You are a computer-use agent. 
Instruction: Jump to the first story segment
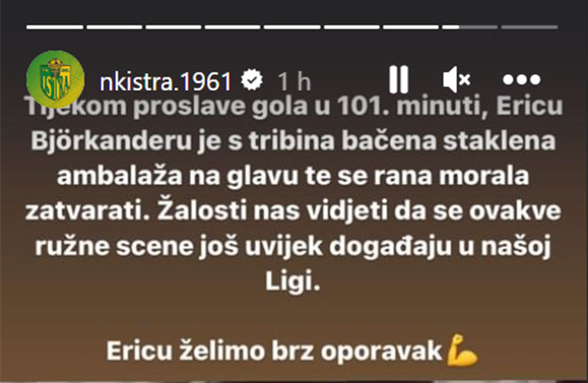pos(54,27)
